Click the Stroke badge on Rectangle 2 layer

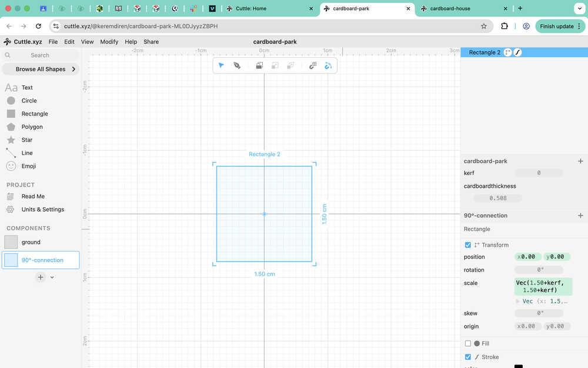(x=517, y=52)
